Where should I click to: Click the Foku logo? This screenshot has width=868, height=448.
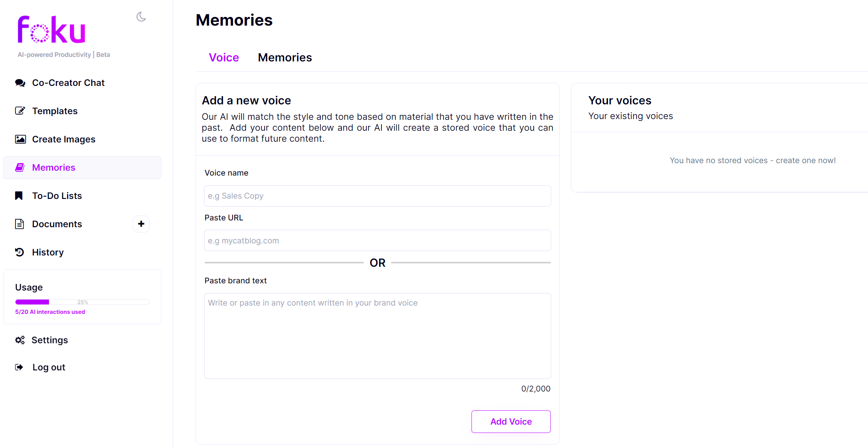[52, 29]
